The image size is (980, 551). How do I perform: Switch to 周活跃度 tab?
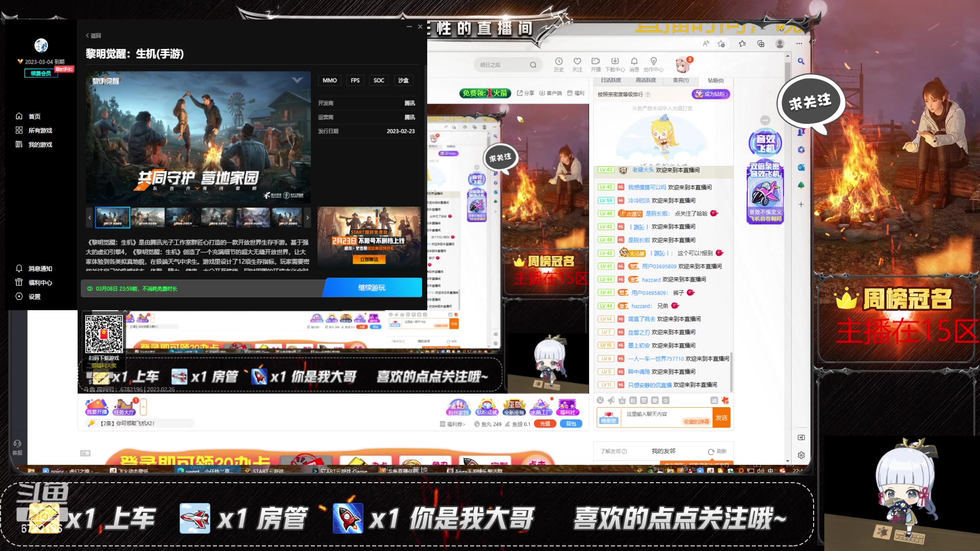646,81
